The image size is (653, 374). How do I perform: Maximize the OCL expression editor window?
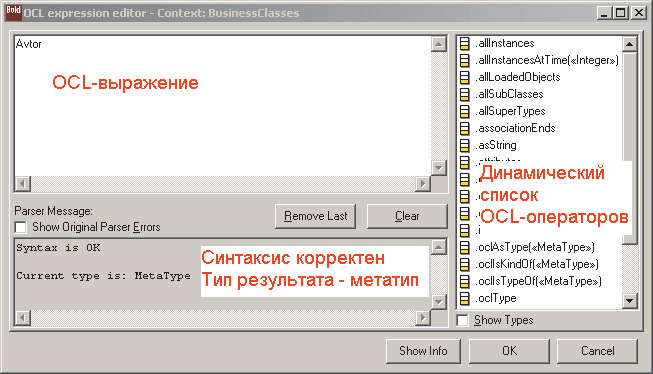click(x=620, y=13)
